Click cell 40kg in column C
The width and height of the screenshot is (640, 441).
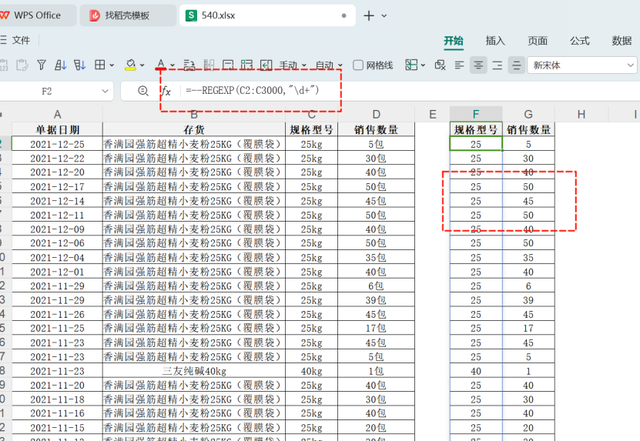coord(311,371)
